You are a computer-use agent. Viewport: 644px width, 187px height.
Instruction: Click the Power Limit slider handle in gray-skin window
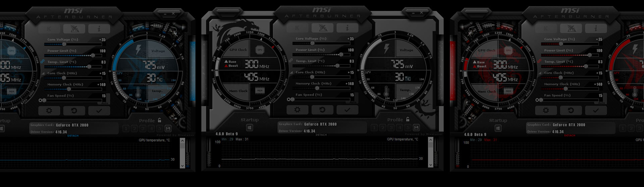[x=341, y=55]
